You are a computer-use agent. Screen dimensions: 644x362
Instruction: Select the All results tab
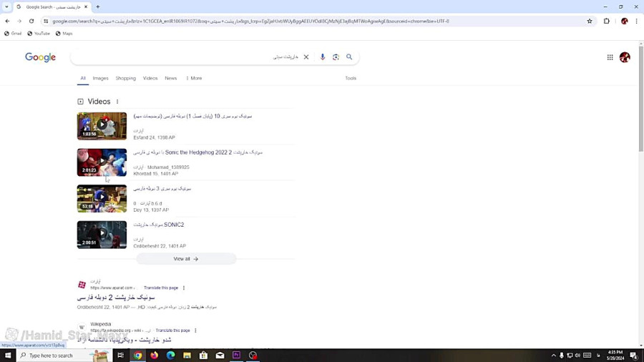[x=83, y=79]
